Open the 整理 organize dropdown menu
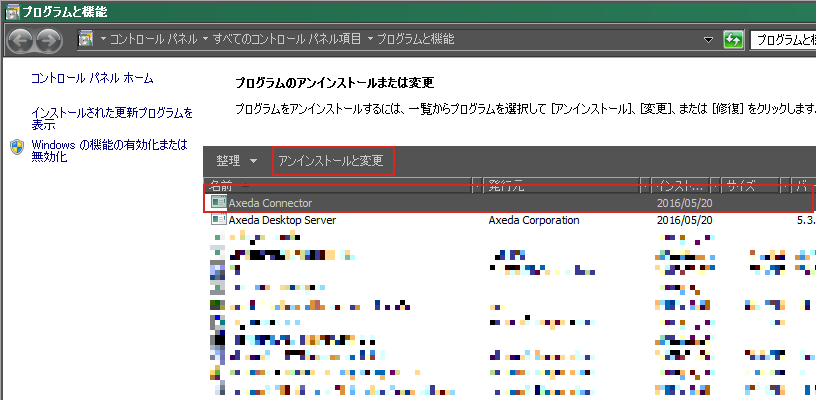Image resolution: width=816 pixels, height=400 pixels. tap(237, 161)
